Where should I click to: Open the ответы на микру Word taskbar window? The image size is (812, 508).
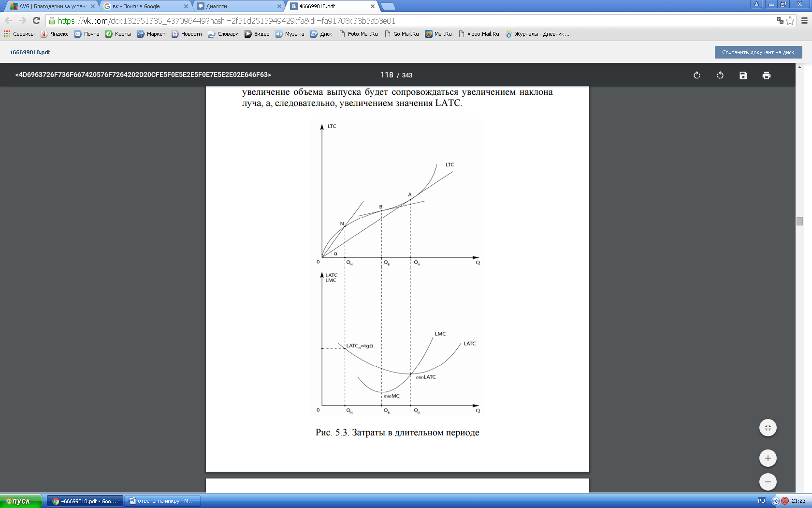tap(162, 501)
